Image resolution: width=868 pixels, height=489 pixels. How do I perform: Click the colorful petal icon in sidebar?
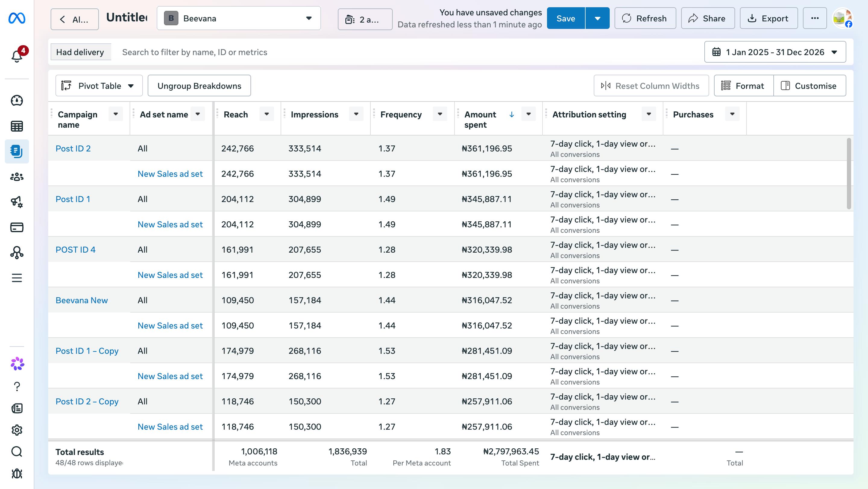pyautogui.click(x=17, y=364)
